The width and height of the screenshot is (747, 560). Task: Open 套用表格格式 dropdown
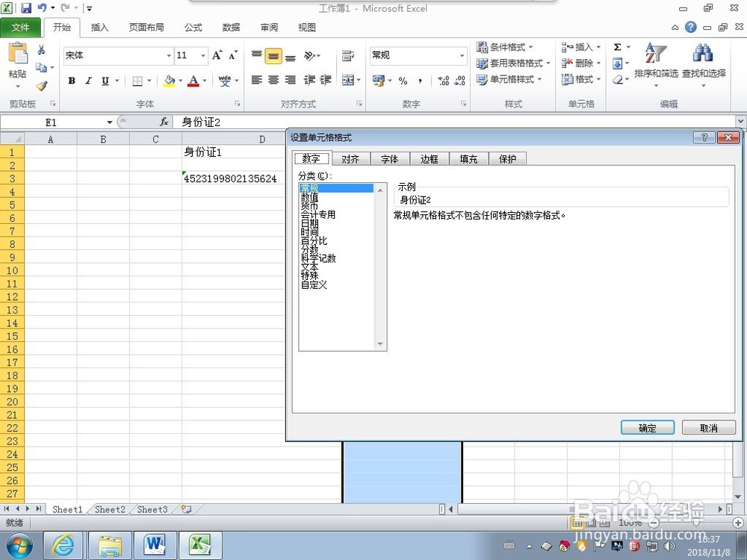[x=513, y=63]
